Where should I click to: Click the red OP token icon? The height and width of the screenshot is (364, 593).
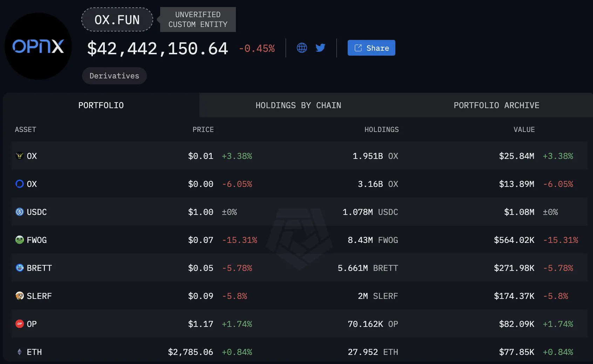[x=20, y=324]
